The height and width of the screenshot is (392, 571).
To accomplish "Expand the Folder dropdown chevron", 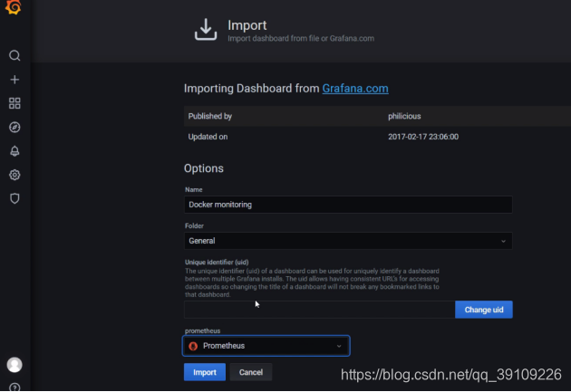I will (503, 241).
